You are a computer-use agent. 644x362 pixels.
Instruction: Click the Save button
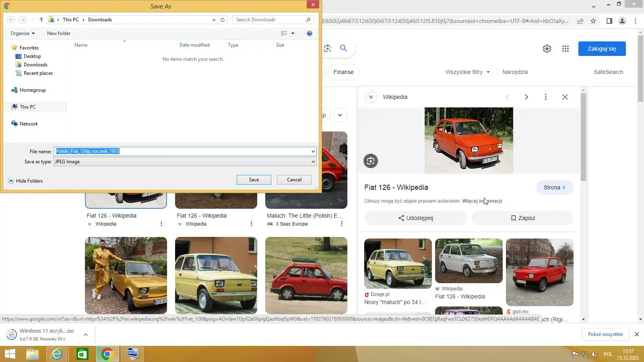coord(254,180)
